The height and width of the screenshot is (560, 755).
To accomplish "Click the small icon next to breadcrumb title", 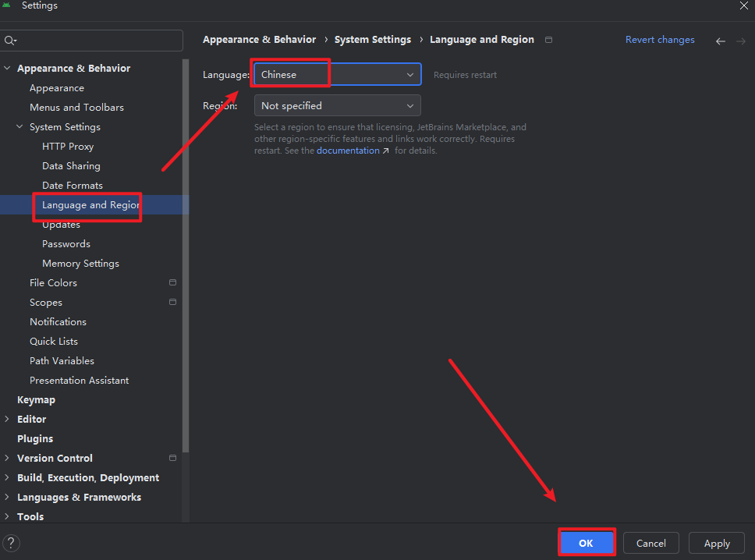I will tap(548, 40).
